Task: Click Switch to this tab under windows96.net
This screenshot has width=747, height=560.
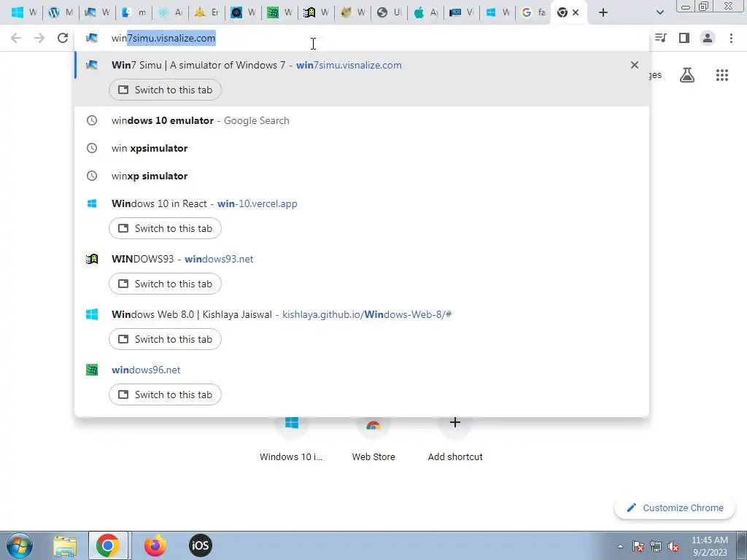Action: click(x=166, y=394)
